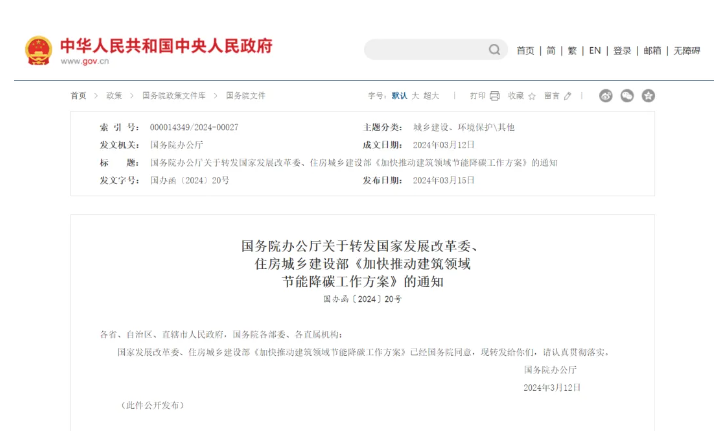This screenshot has height=448, width=725.
Task: Set font size to 默认
Action: coord(399,96)
